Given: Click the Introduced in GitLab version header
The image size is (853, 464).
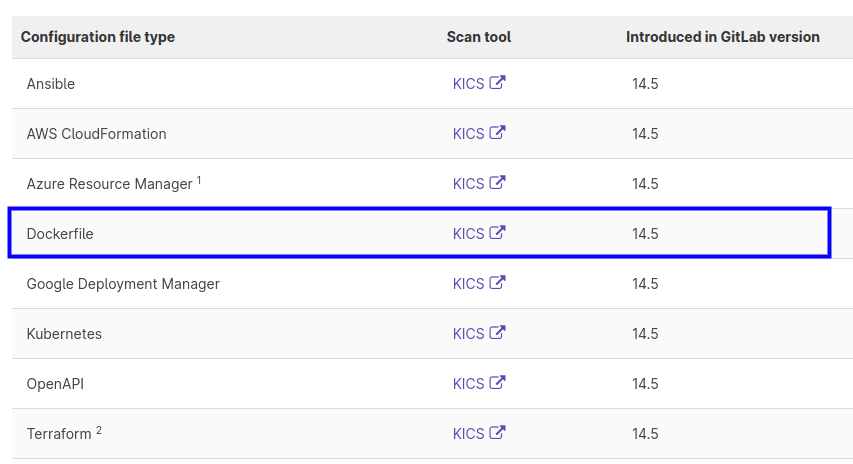Looking at the screenshot, I should (723, 37).
